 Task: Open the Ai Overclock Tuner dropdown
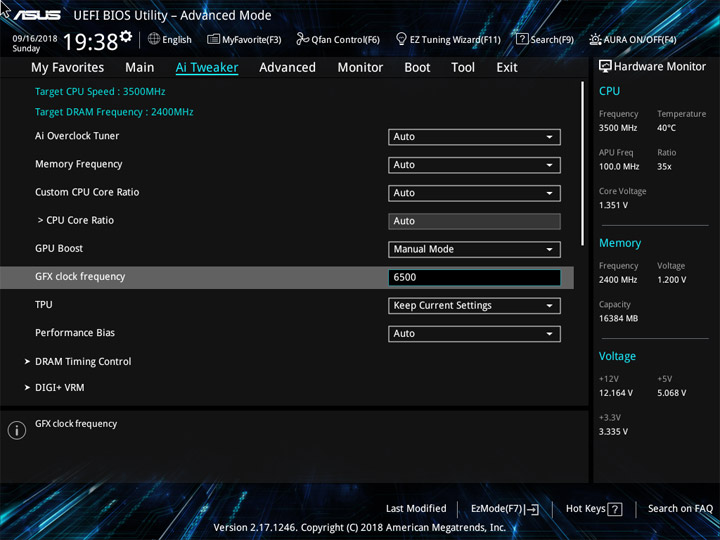(474, 137)
